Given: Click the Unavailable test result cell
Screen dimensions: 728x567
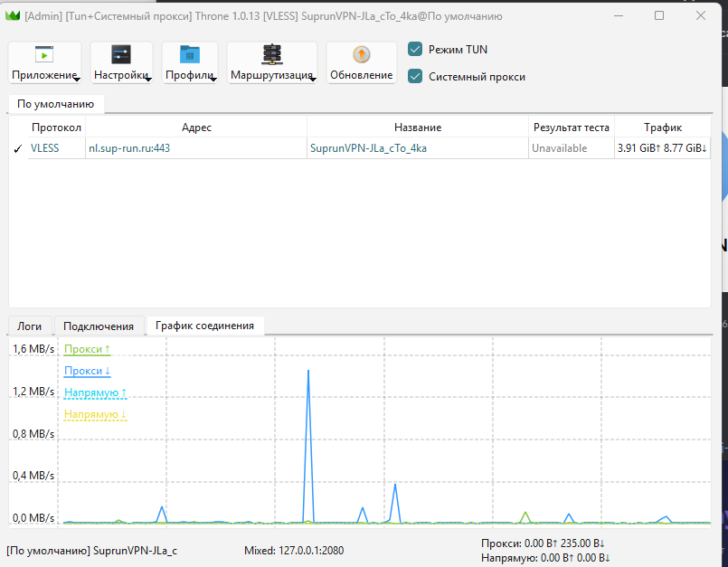Looking at the screenshot, I should [572, 148].
